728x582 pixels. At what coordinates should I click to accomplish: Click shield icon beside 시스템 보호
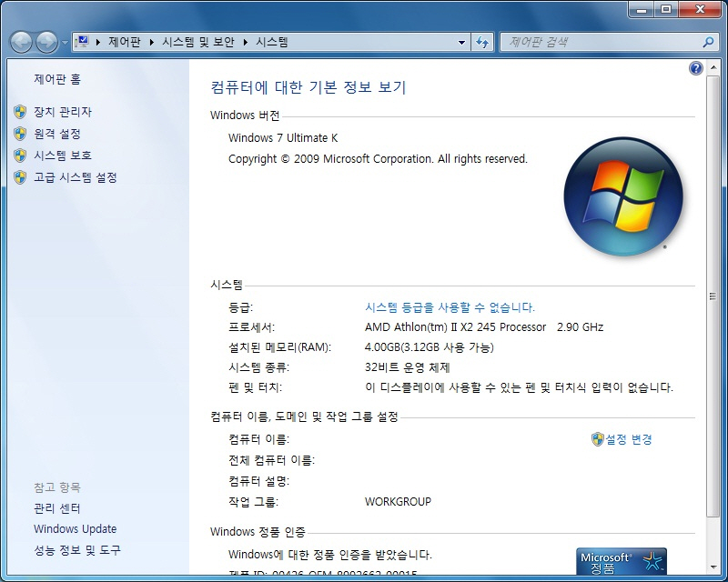(x=20, y=156)
